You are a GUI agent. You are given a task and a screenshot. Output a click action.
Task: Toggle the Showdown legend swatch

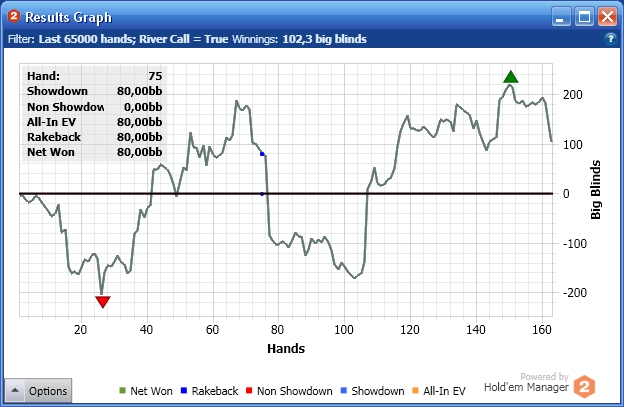[343, 390]
